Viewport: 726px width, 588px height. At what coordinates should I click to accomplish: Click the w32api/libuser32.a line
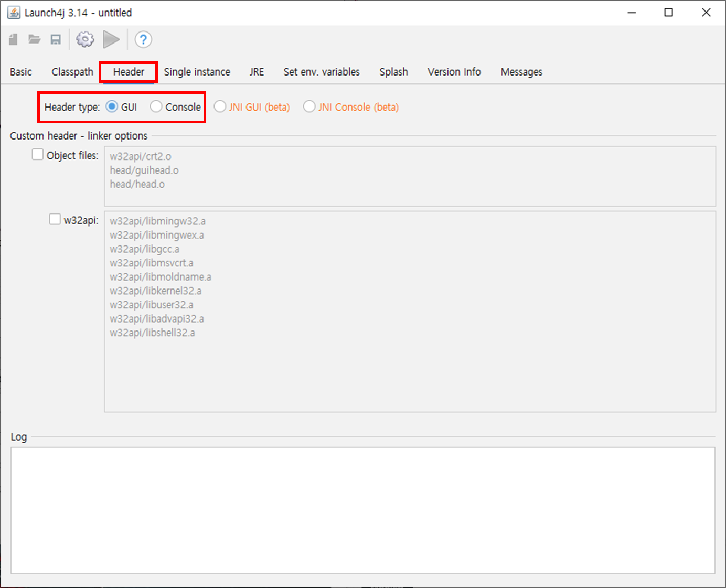[x=152, y=305]
